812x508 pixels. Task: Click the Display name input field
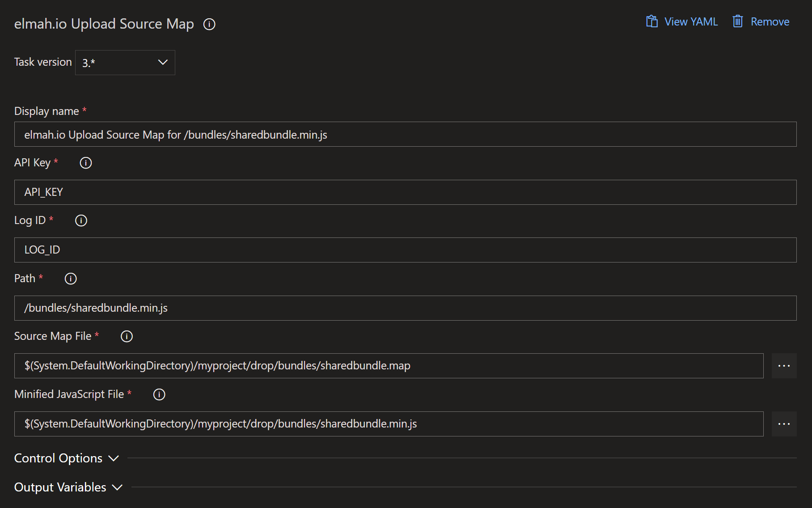click(406, 134)
